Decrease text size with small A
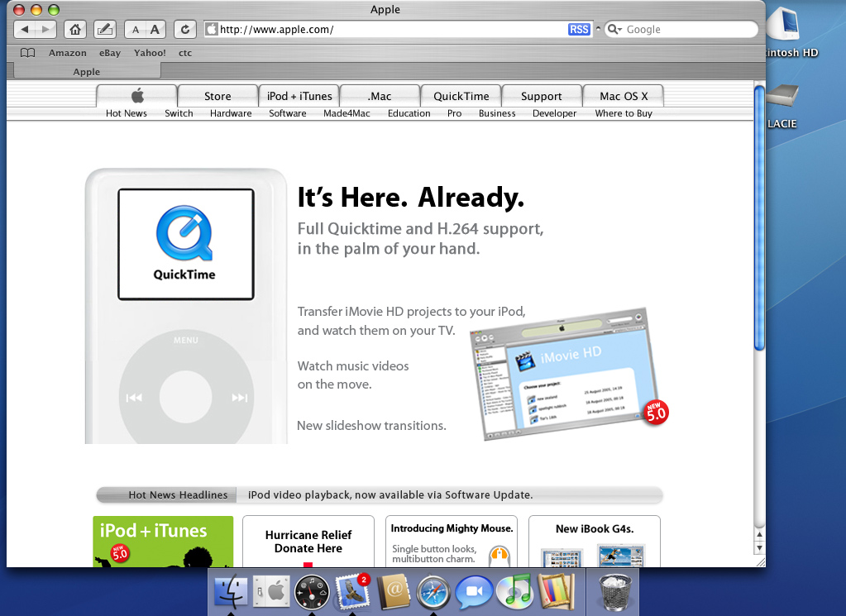 tap(136, 30)
